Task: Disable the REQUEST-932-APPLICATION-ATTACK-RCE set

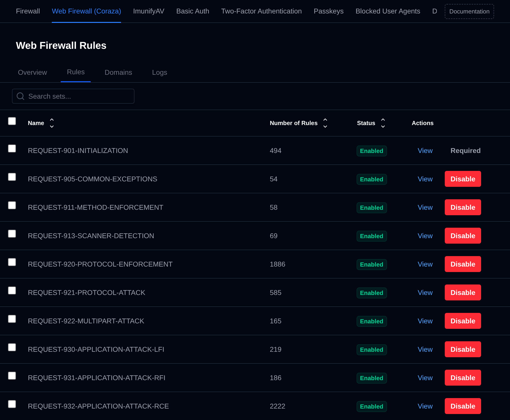Action: click(x=463, y=406)
